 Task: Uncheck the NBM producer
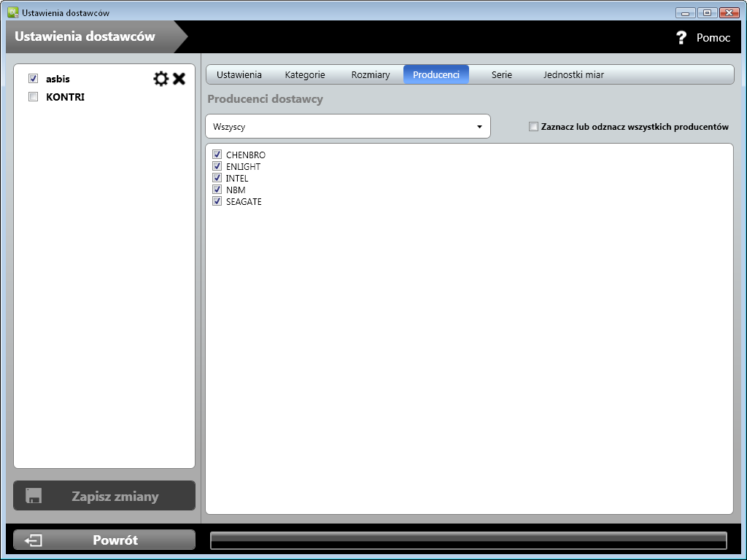[x=217, y=190]
